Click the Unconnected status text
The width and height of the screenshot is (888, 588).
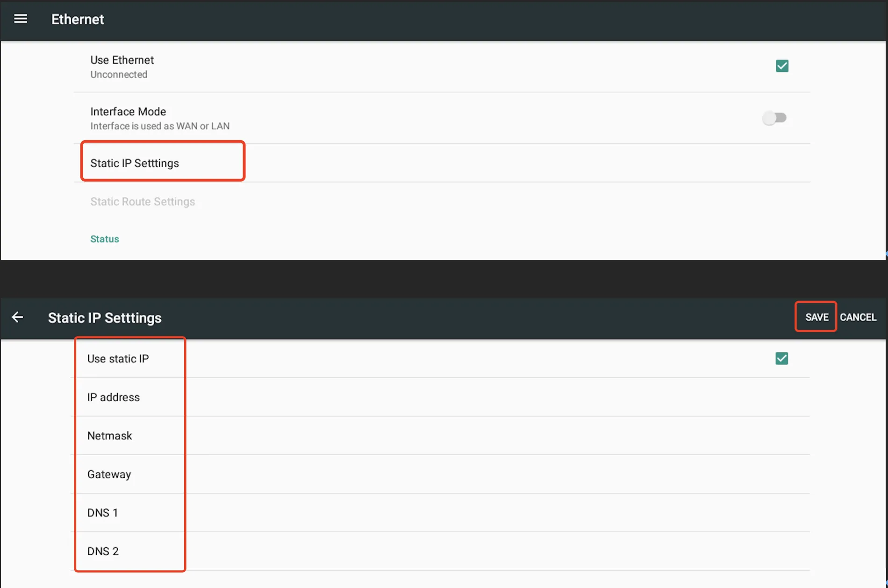pos(119,74)
